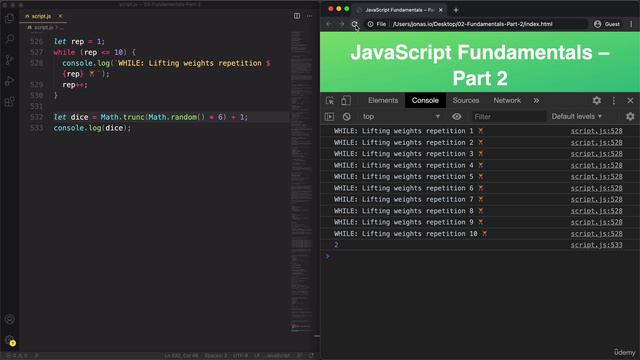
Task: Open the Accounts icon in VS Code
Action: (10, 319)
